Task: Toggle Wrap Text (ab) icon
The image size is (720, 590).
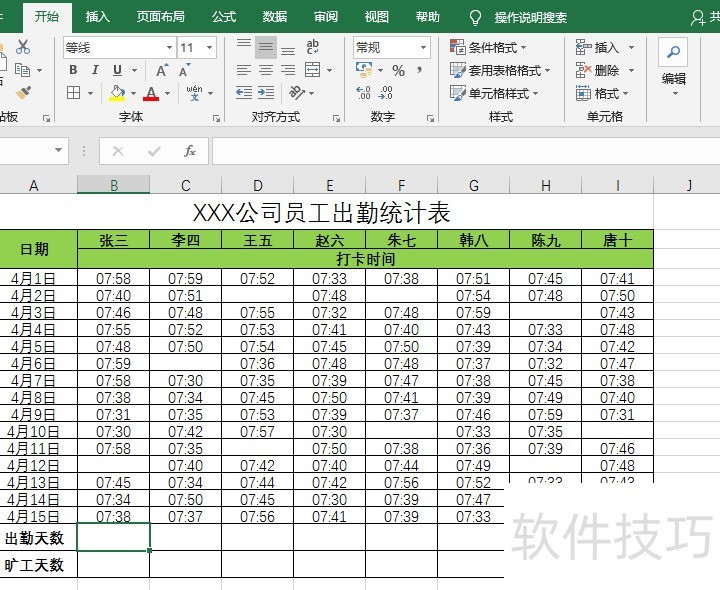Action: [x=313, y=47]
